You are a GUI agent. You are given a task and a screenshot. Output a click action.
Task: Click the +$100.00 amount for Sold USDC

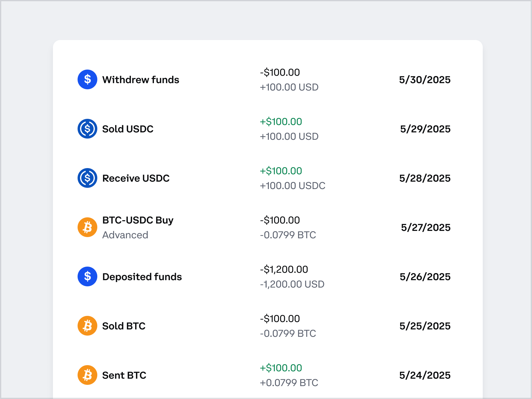coord(281,122)
